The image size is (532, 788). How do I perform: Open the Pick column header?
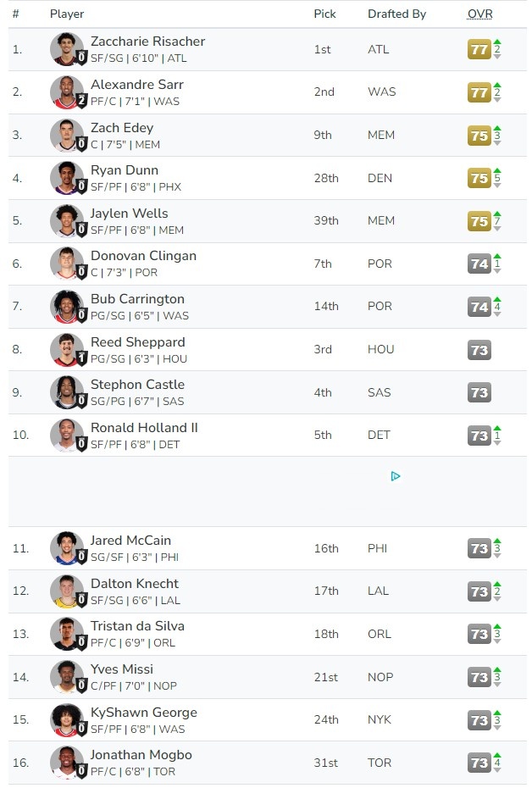click(324, 14)
